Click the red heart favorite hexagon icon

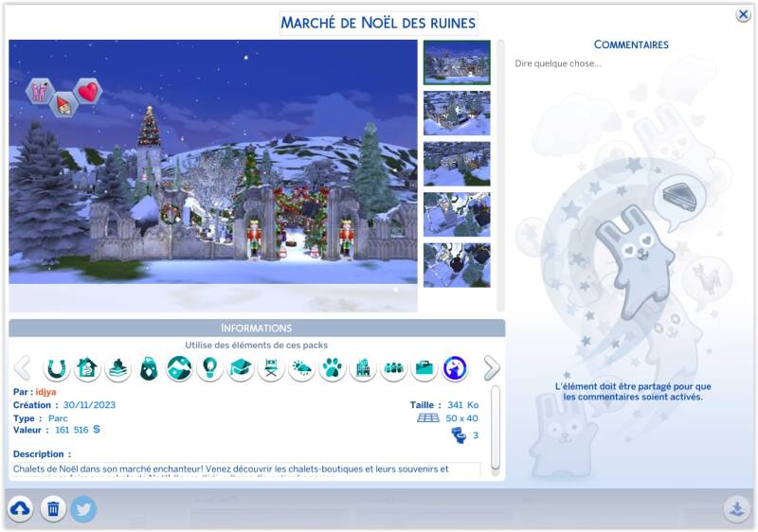(88, 91)
